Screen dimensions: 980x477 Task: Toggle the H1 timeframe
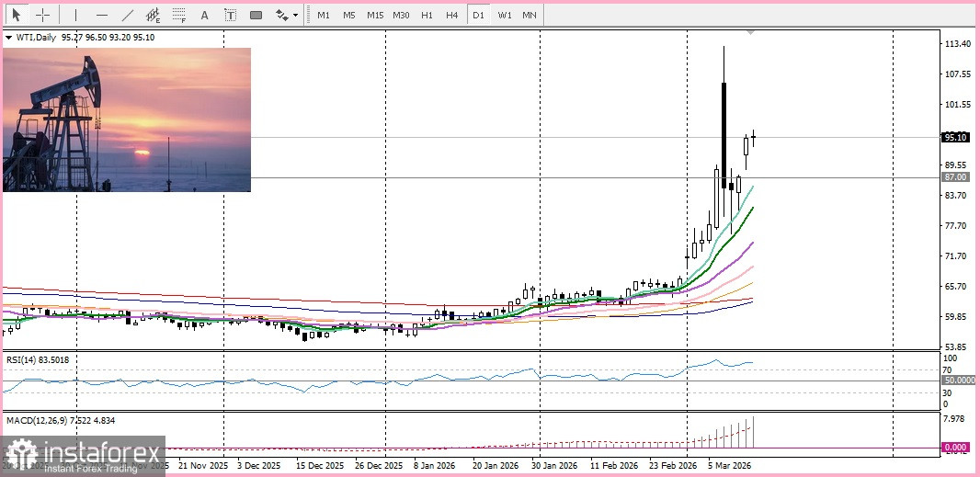point(427,15)
